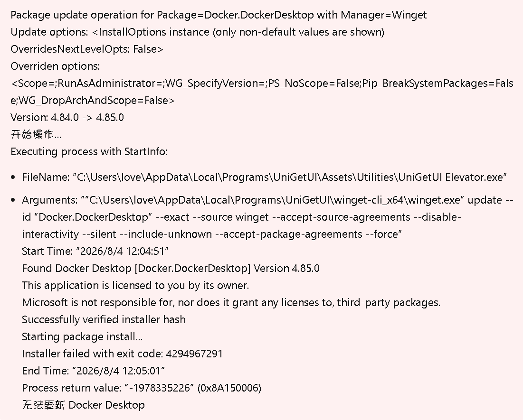Screen dimensions: 523x420
Task: Click the 开始操作 line
Action: point(36,134)
